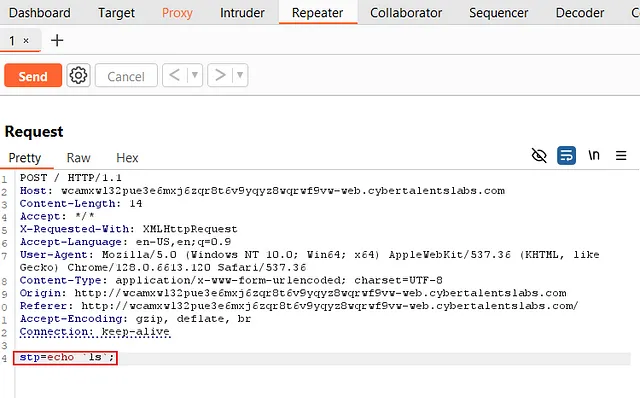
Task: Cancel the pending request
Action: (126, 76)
